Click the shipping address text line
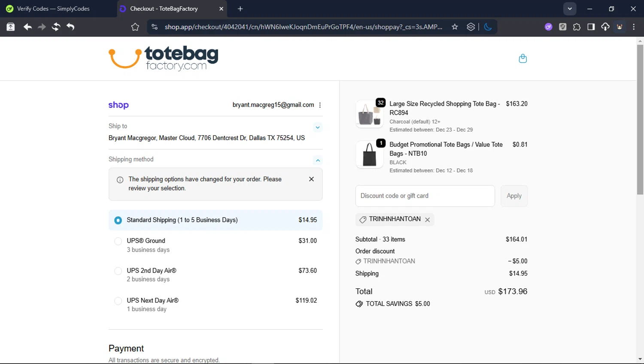 (207, 138)
